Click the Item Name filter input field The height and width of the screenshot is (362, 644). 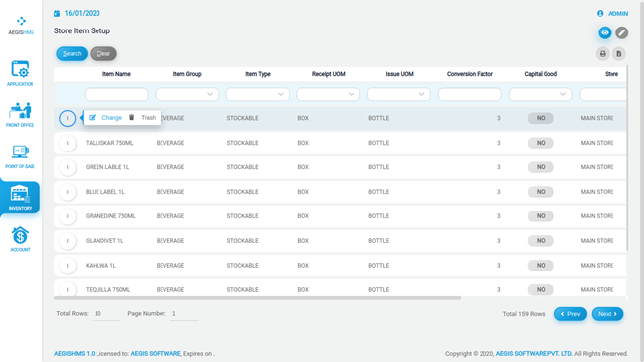[x=116, y=94]
